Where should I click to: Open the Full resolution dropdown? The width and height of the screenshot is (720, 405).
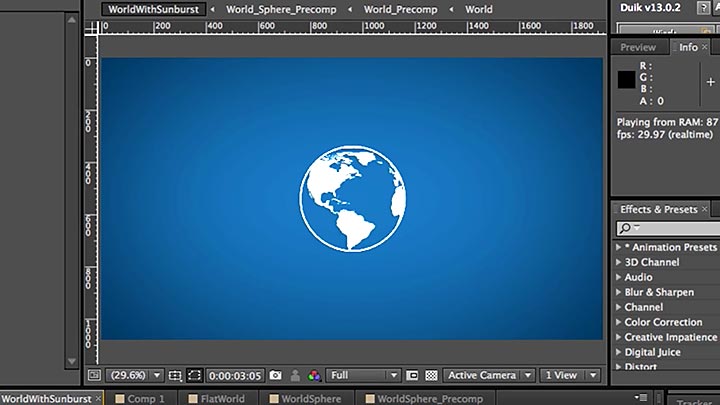[363, 375]
